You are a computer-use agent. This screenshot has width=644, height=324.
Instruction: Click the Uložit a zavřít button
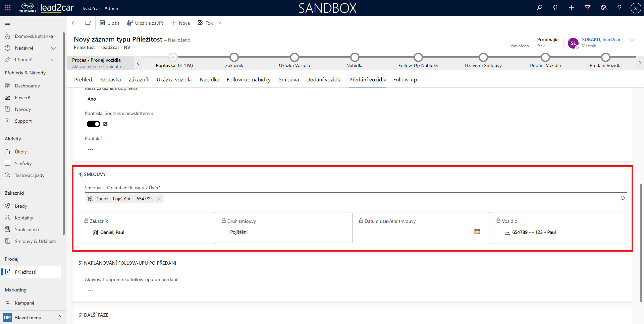point(145,23)
